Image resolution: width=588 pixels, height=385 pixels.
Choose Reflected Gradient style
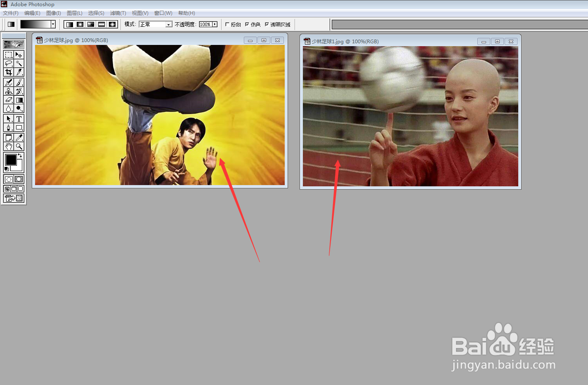click(x=102, y=24)
